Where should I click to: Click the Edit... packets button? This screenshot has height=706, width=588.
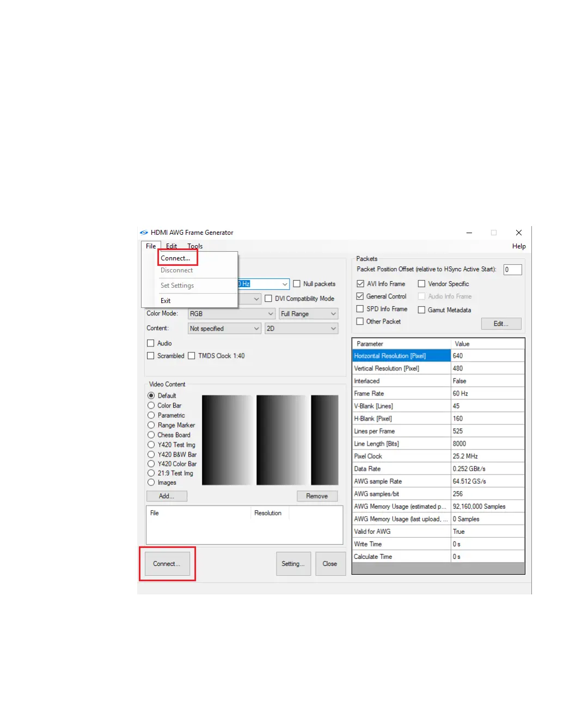point(501,324)
